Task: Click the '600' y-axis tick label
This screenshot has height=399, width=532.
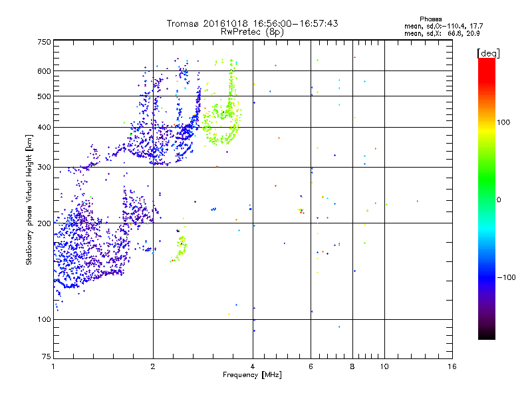Action: [x=44, y=71]
